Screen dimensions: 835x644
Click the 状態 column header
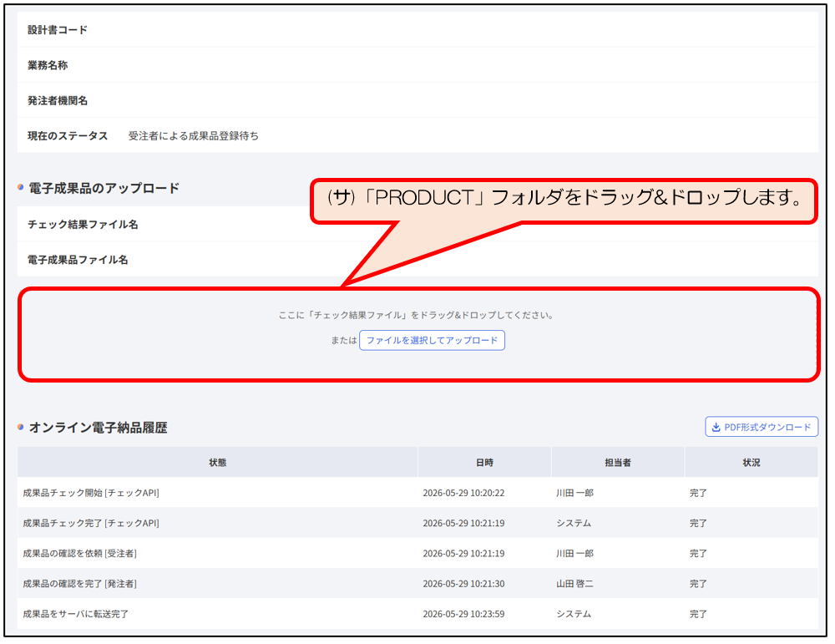point(218,463)
